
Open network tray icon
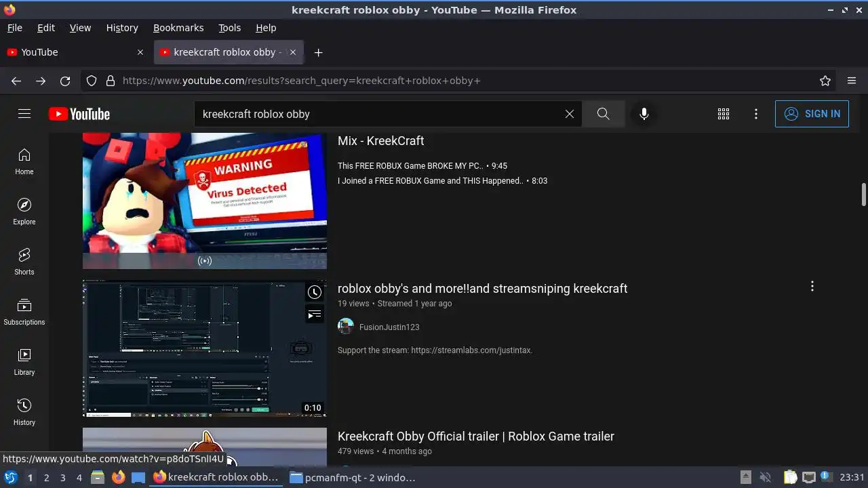click(808, 477)
